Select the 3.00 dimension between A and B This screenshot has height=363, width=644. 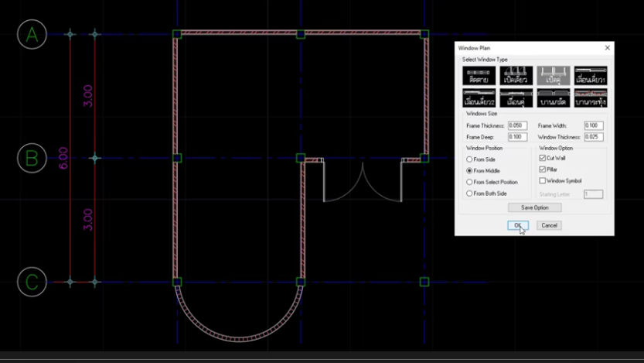pyautogui.click(x=88, y=96)
